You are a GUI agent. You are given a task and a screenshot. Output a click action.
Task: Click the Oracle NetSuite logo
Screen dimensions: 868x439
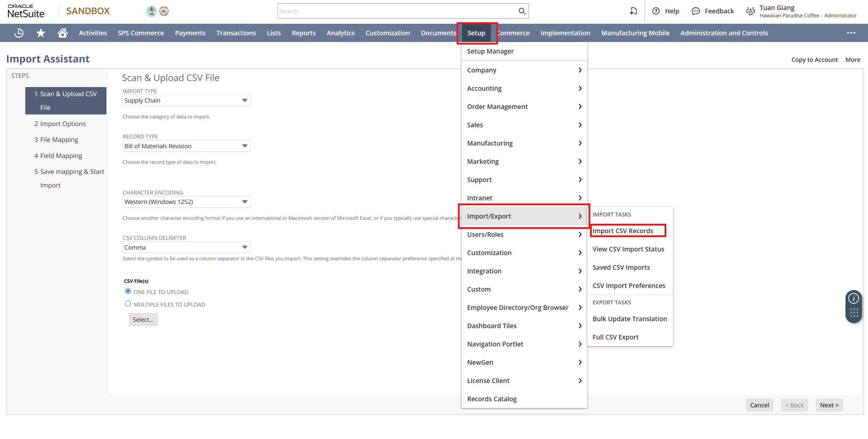26,11
